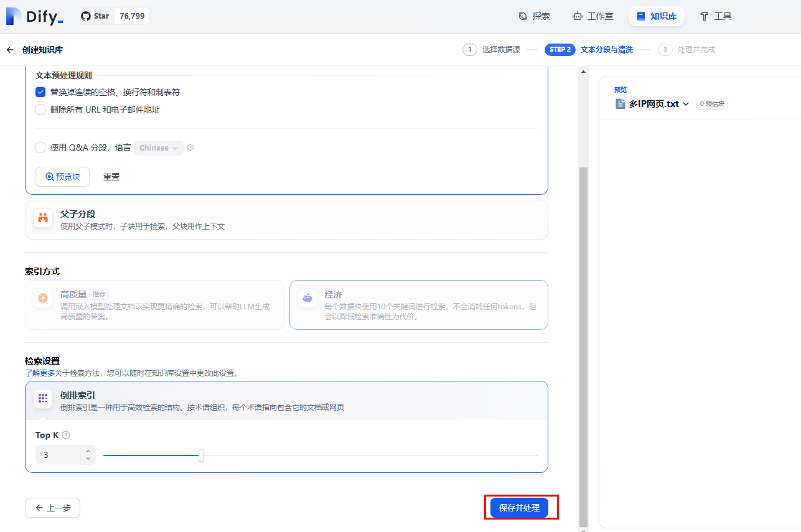Select the 高质量 index method
Screen dimensions: 801x532
tap(154, 305)
